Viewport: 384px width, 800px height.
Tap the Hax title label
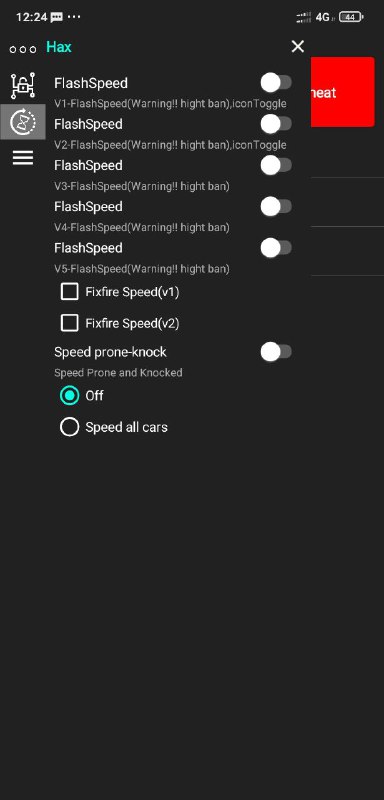point(59,47)
